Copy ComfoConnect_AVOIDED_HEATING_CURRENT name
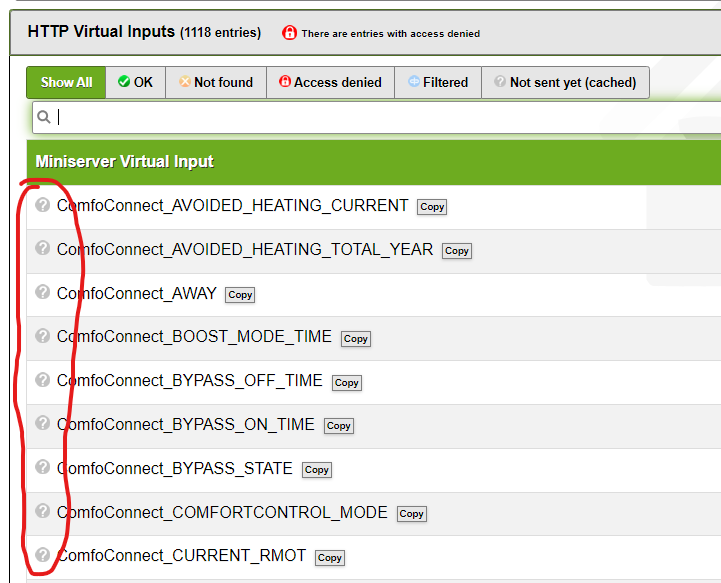Viewport: 721px width, 583px height. click(432, 207)
